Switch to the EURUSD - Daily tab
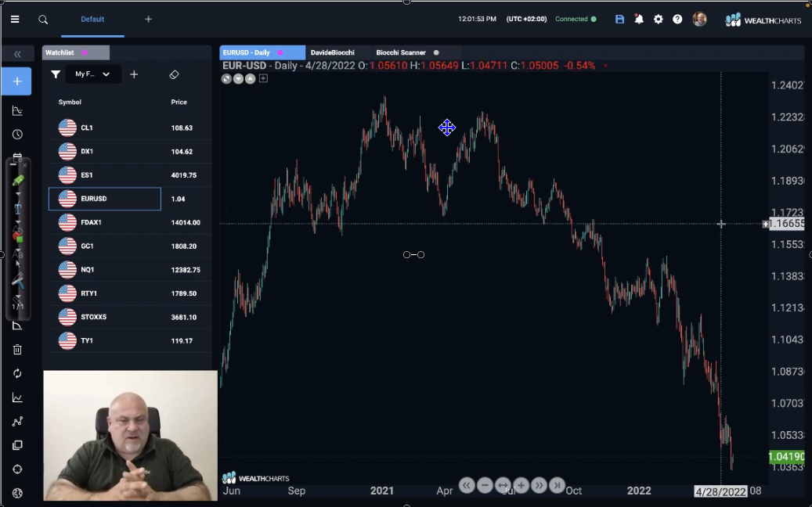Screen dimensions: 812x507 pyautogui.click(x=262, y=52)
